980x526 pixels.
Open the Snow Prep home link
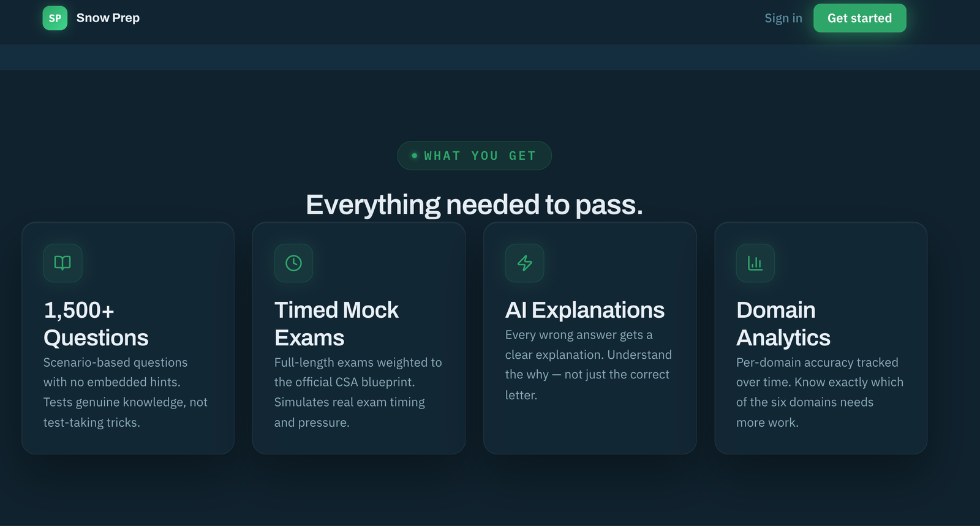(91, 18)
